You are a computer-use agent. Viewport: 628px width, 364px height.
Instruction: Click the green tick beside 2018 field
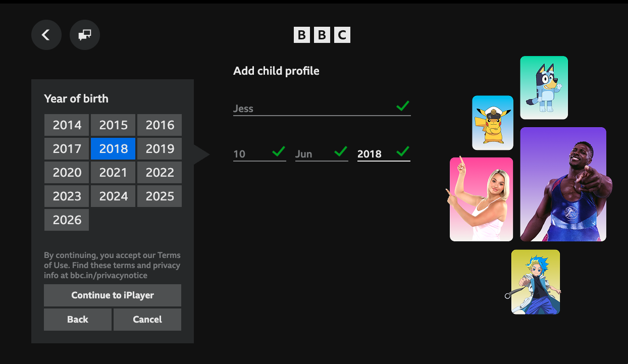[x=403, y=151]
